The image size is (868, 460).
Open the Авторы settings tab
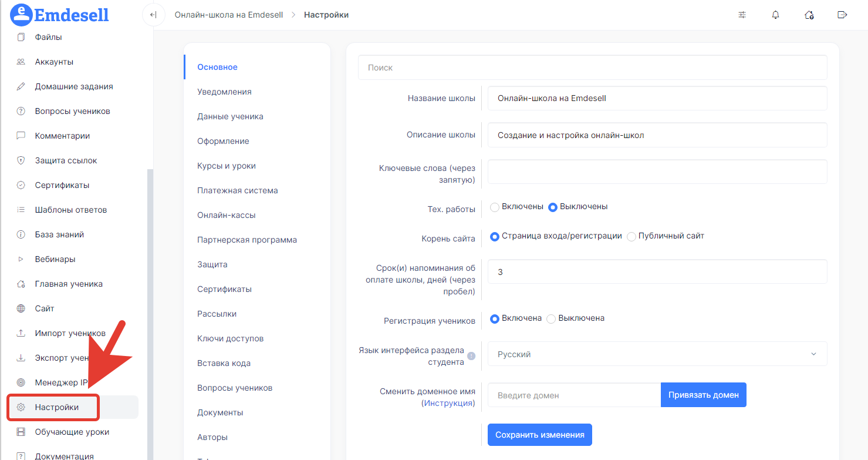212,437
